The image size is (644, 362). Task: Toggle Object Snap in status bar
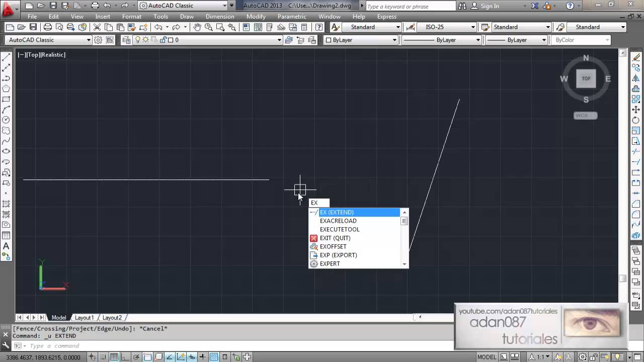(x=147, y=357)
